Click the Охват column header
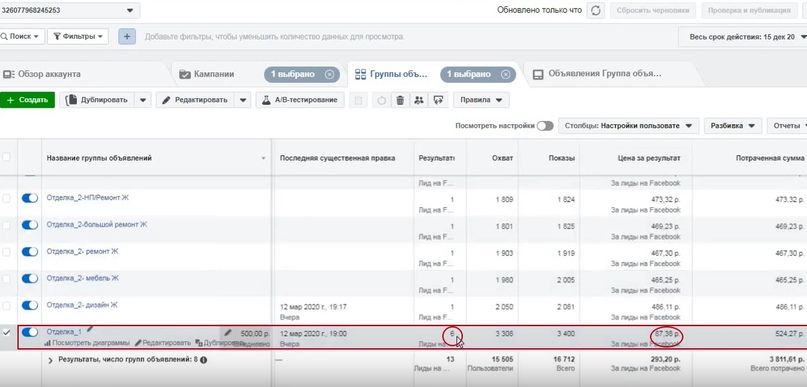Image resolution: width=807 pixels, height=387 pixels. (x=502, y=158)
